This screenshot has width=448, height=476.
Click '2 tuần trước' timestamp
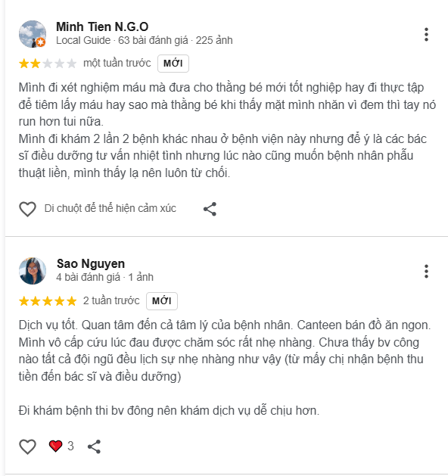click(111, 300)
